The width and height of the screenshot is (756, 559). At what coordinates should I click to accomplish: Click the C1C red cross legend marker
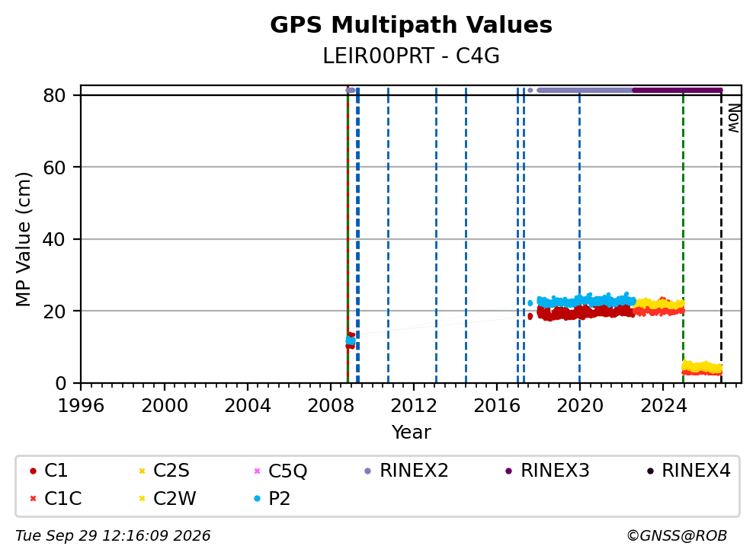coord(33,498)
